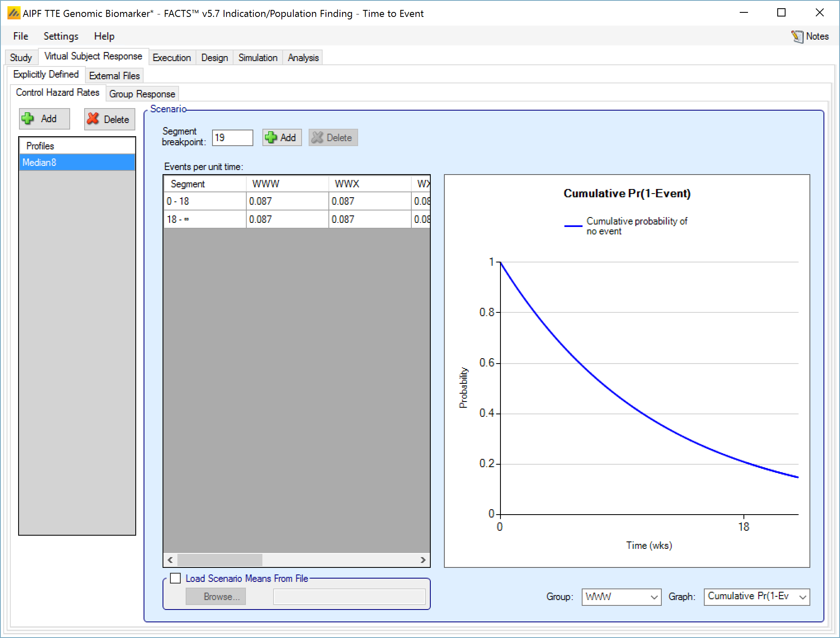This screenshot has width=840, height=638.
Task: Click the left arrow of horizontal scrollbar
Action: [170, 560]
